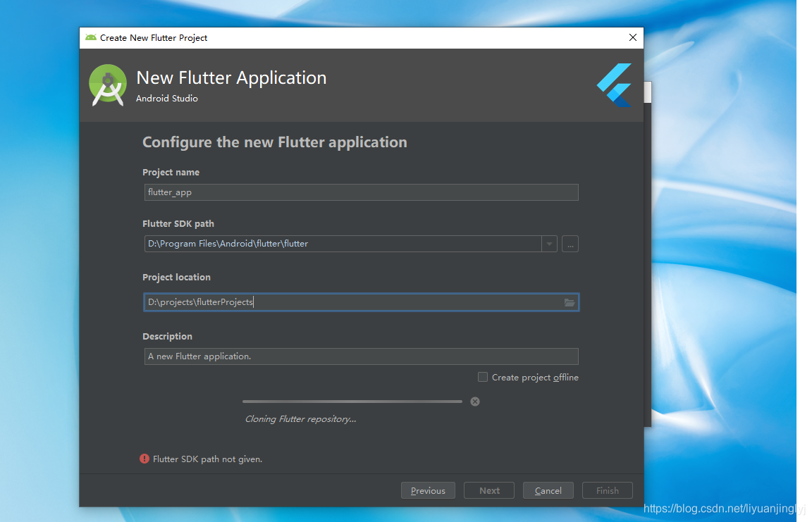Viewport: 812px width, 522px height.
Task: Click the 'Flutter SDK path' label
Action: [178, 223]
